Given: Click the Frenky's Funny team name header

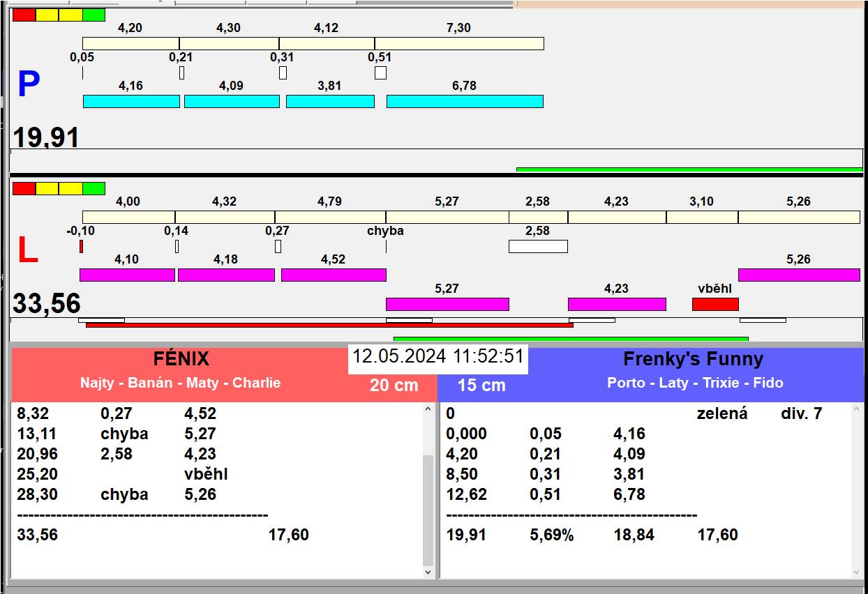Looking at the screenshot, I should (694, 359).
